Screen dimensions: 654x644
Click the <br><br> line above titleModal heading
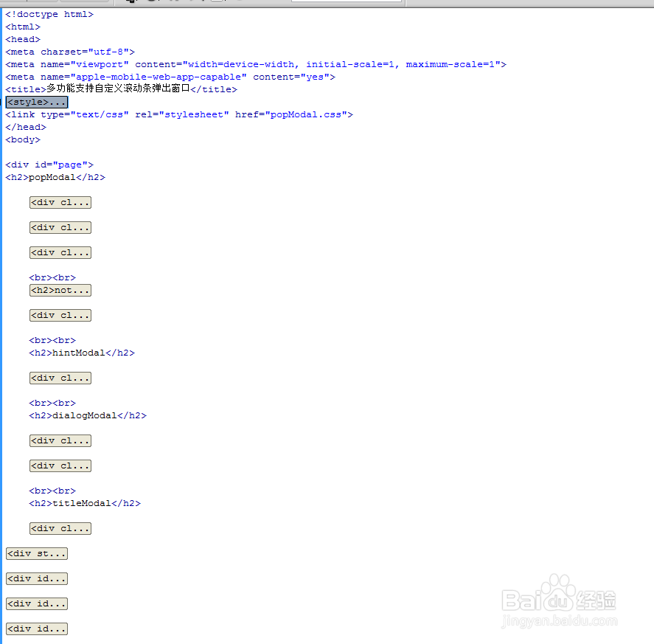(52, 491)
